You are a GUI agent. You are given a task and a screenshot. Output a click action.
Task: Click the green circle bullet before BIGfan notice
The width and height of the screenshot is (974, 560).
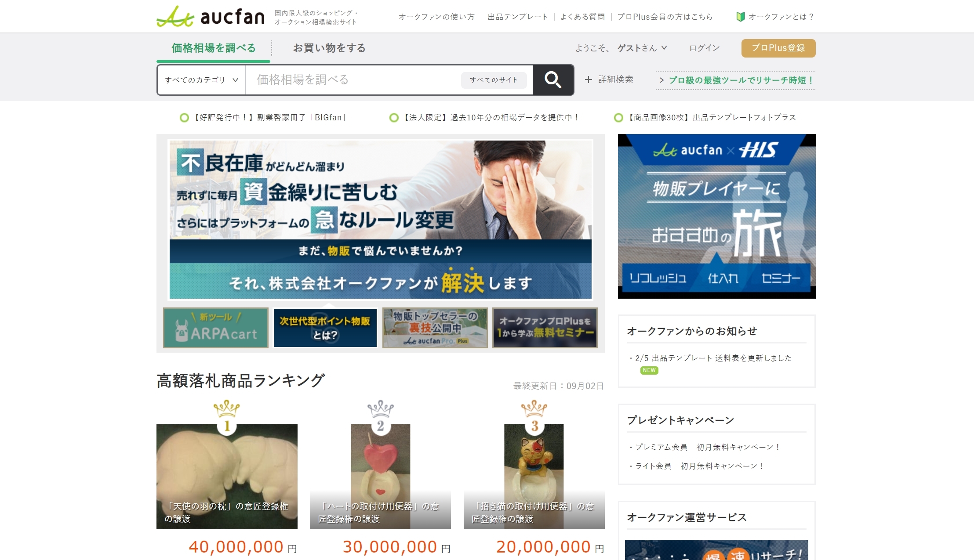point(184,118)
